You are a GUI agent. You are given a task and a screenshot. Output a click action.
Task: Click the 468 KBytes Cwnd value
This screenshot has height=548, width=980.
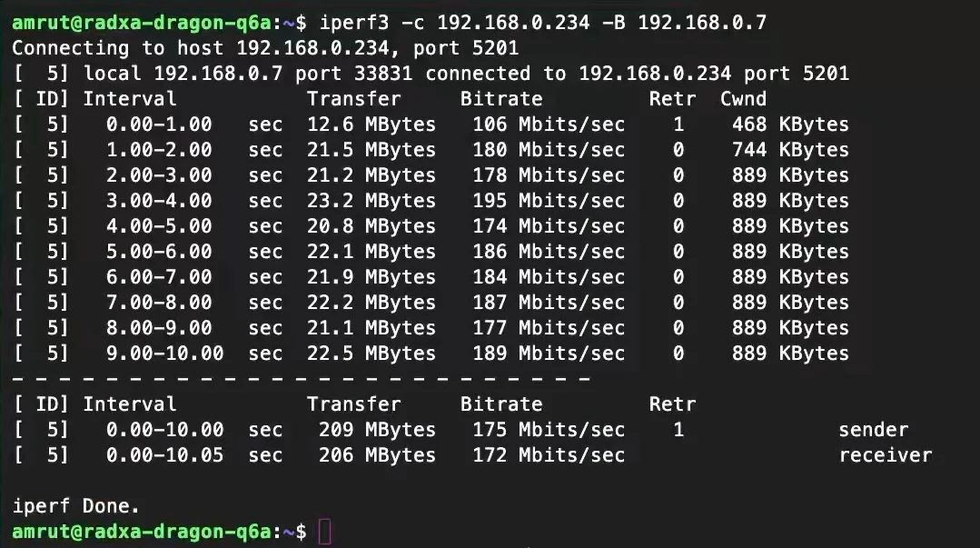[x=790, y=125]
